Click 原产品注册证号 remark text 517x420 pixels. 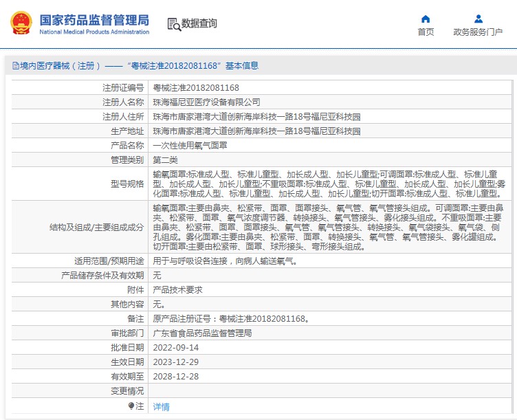click(x=231, y=319)
